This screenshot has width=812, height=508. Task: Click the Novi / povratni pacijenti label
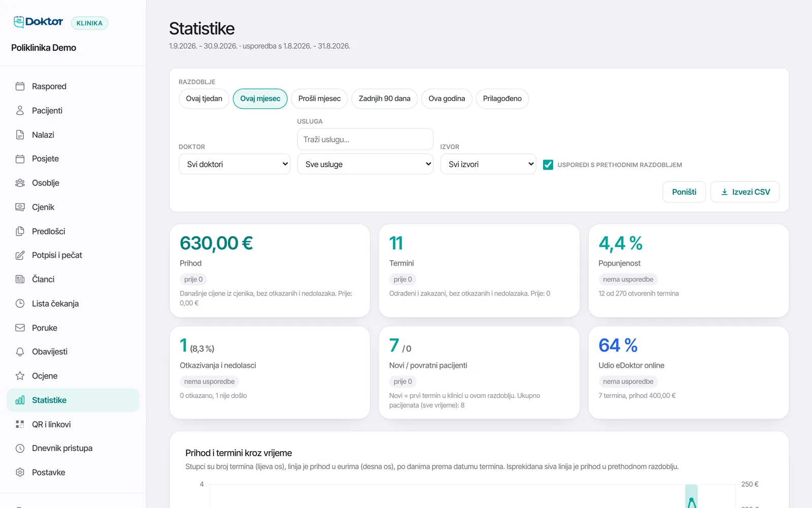click(x=428, y=365)
